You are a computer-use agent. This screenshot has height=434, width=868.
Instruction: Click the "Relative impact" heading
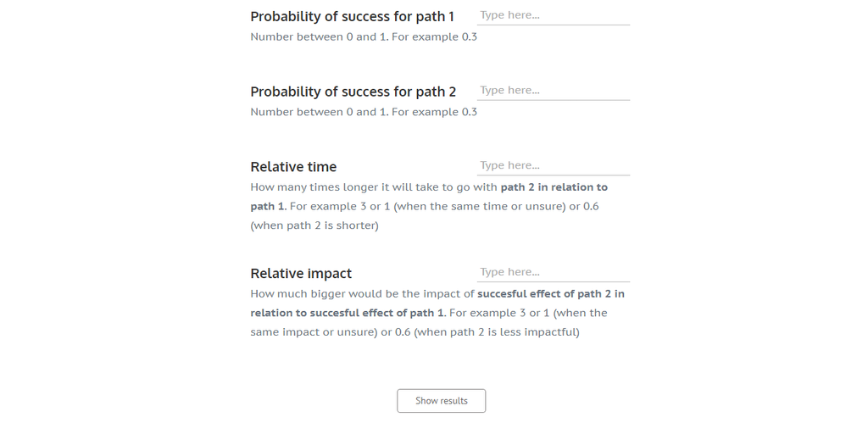tap(301, 274)
